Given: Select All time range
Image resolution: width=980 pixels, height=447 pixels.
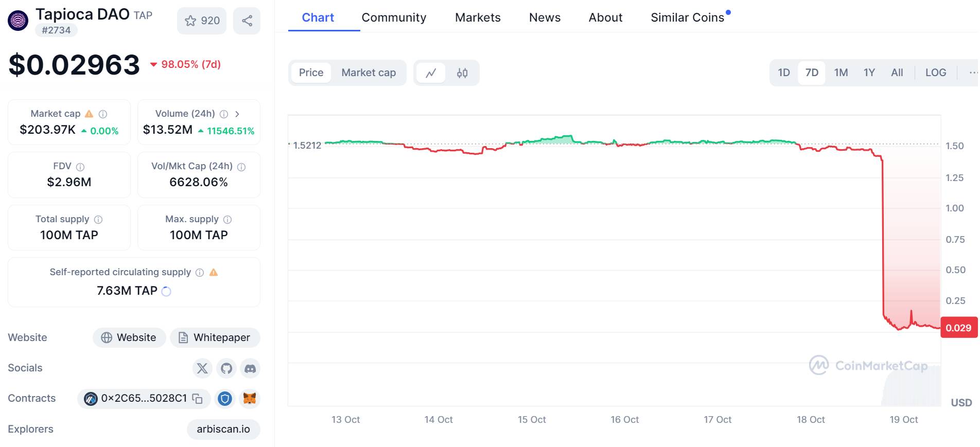Looking at the screenshot, I should tap(897, 73).
